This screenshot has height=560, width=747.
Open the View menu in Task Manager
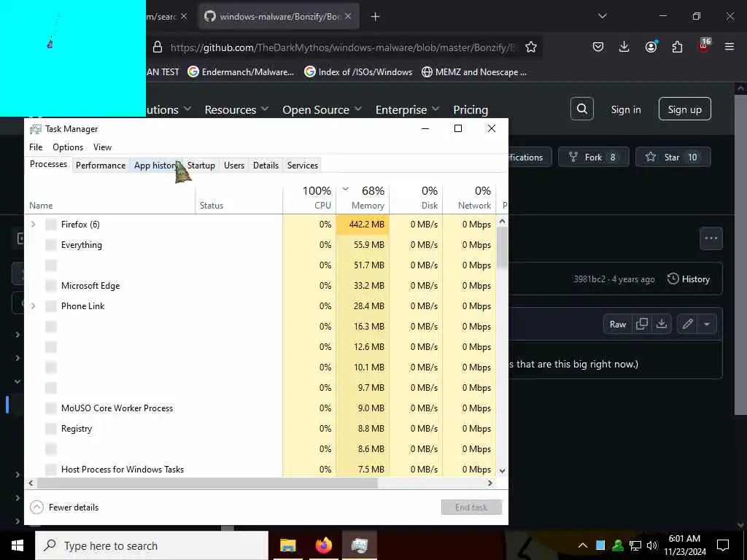[102, 147]
